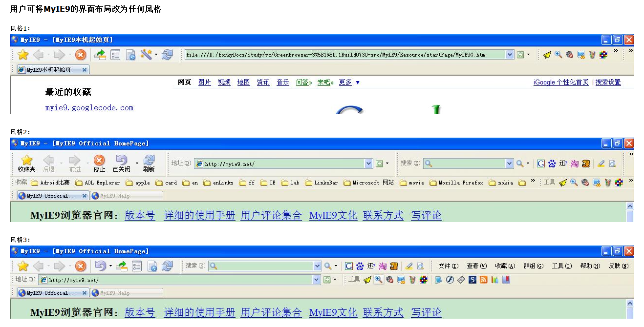Image resolution: width=644 pixels, height=327 pixels.
Task: Open the 查看(V) menu in 风格3
Action: [x=476, y=266]
